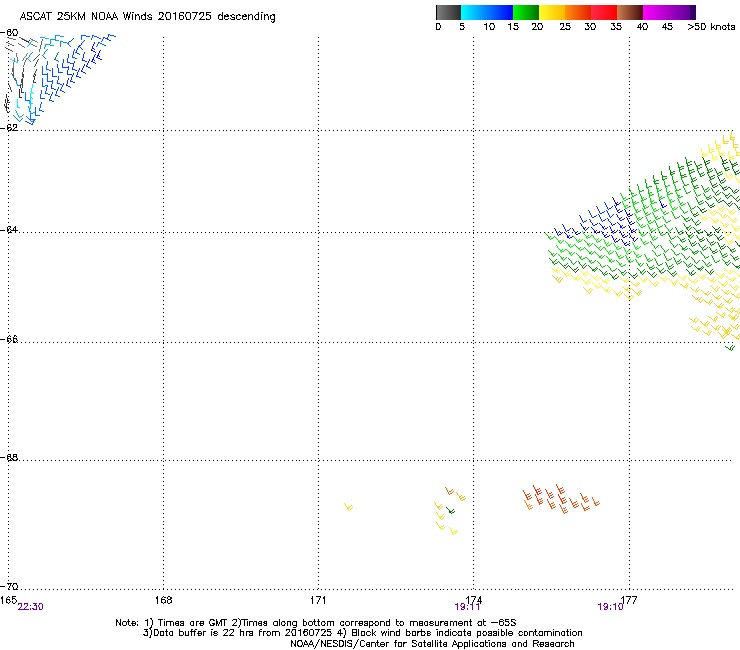The height and width of the screenshot is (650, 740).
Task: Select the brown 35-40 knots color band
Action: point(630,12)
